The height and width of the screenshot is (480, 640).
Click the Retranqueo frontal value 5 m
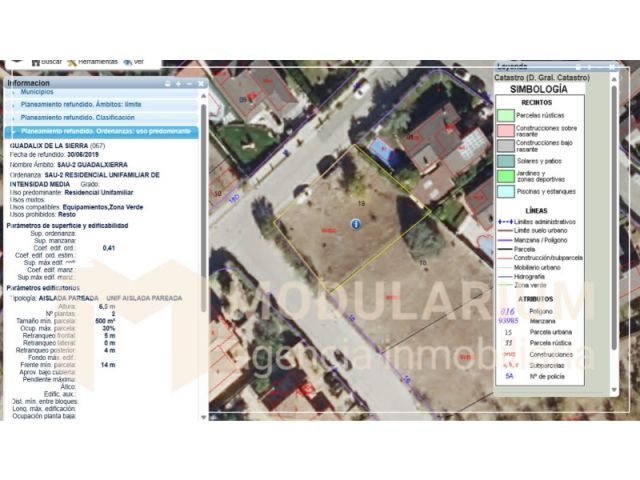pyautogui.click(x=110, y=336)
